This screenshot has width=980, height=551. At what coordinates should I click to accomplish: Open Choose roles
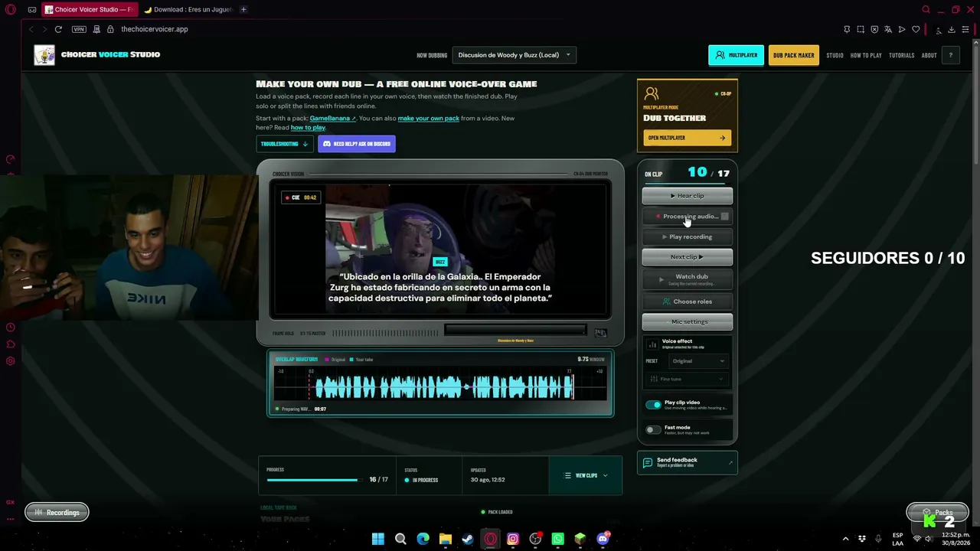coord(688,302)
